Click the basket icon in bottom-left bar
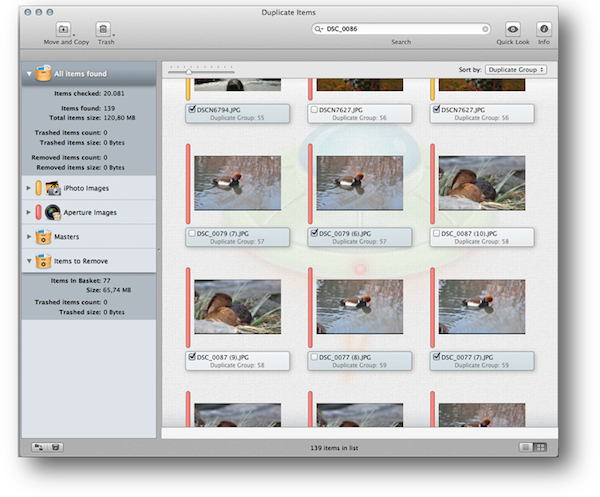This screenshot has width=600, height=497. pyautogui.click(x=55, y=446)
